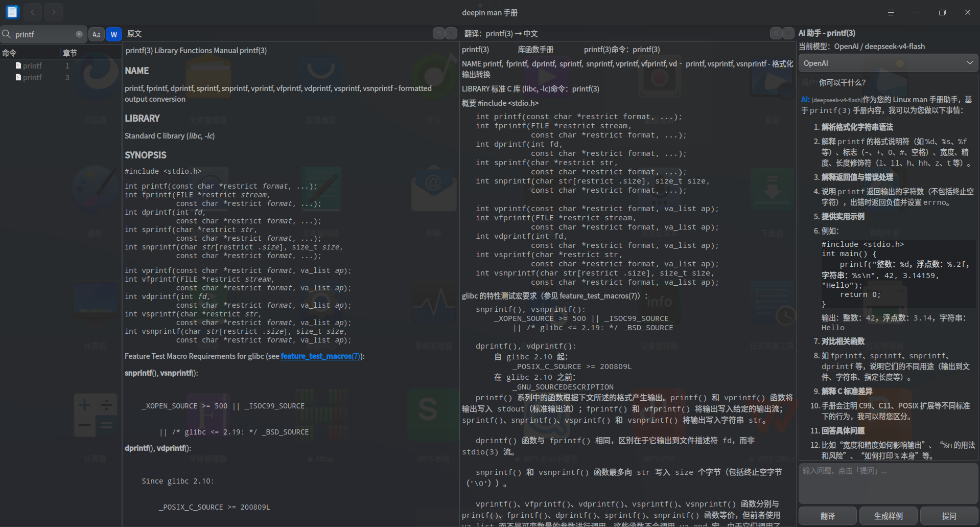Close the 翻译 translation pane
The width and height of the screenshot is (980, 527).
[x=788, y=33]
